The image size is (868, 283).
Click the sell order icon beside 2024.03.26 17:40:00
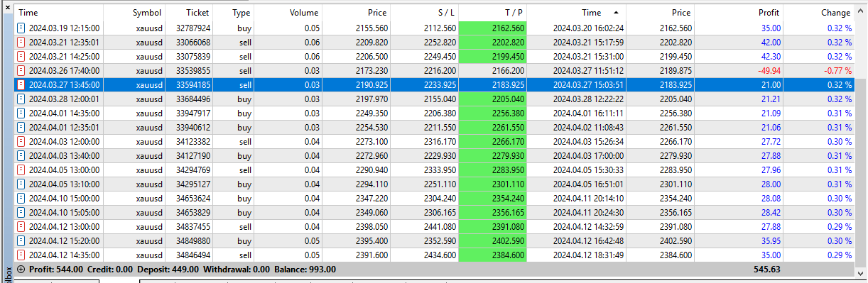point(22,71)
